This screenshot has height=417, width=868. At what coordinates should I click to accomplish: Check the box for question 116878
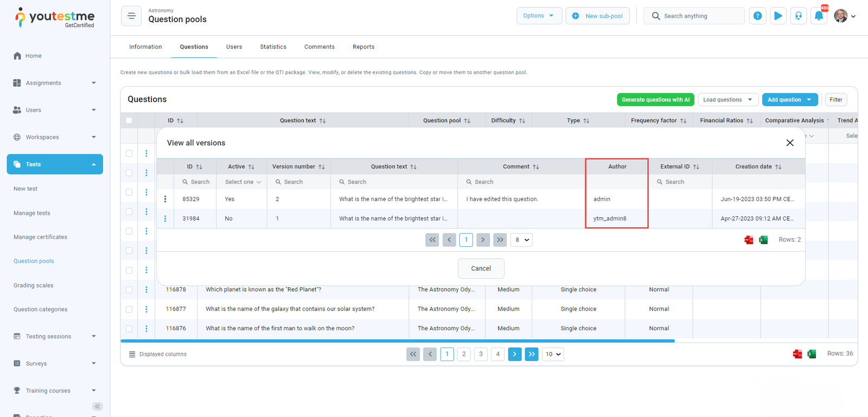click(x=129, y=290)
